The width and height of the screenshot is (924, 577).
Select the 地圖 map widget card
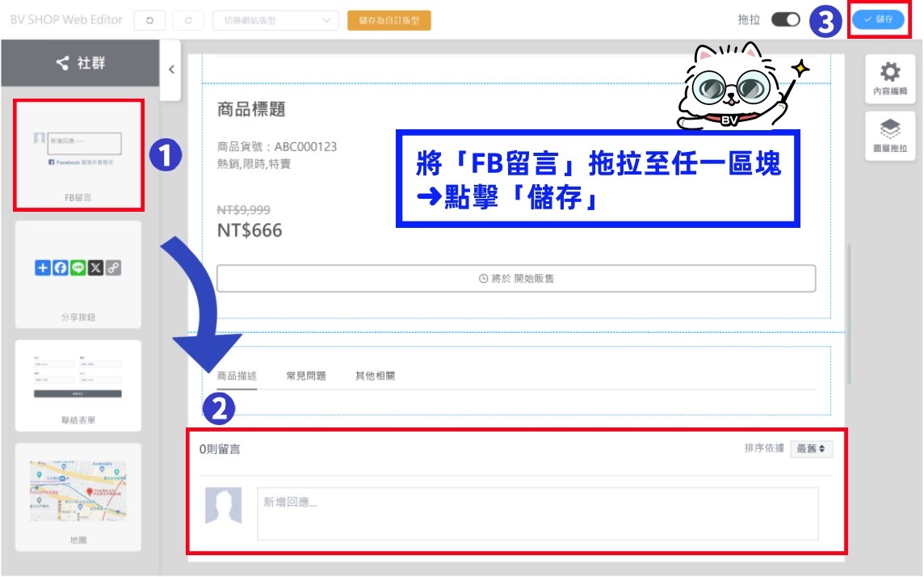pyautogui.click(x=78, y=497)
